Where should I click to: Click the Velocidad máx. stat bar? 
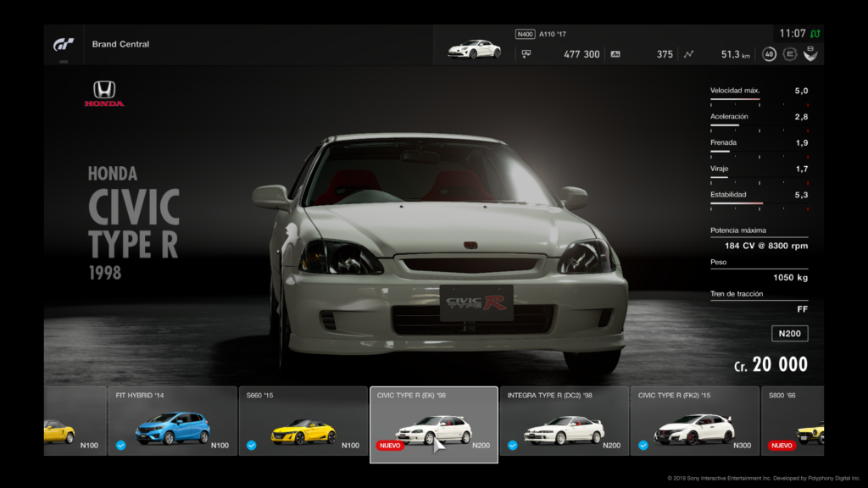[759, 100]
